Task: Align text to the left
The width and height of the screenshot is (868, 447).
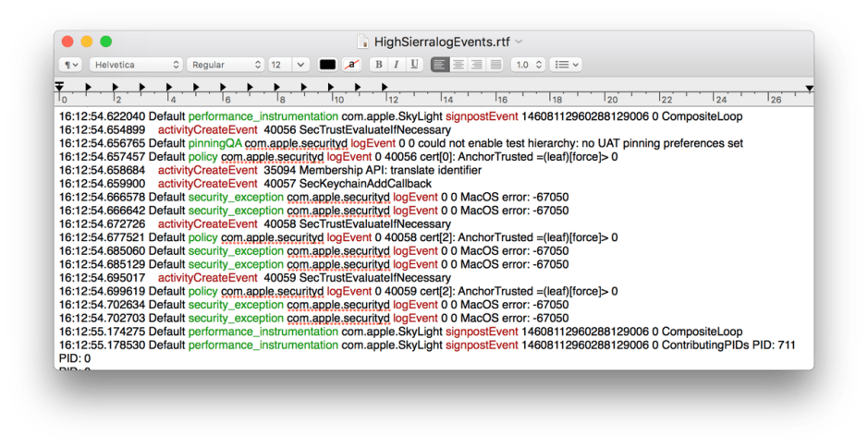Action: pos(440,65)
